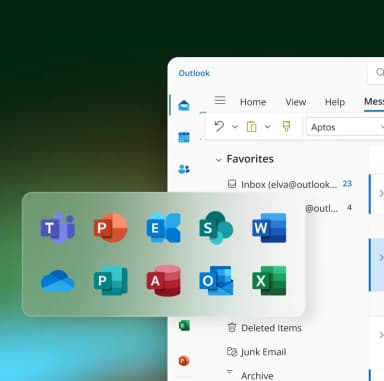The height and width of the screenshot is (381, 384).
Task: Open the OneDrive cloud icon
Action: (58, 281)
